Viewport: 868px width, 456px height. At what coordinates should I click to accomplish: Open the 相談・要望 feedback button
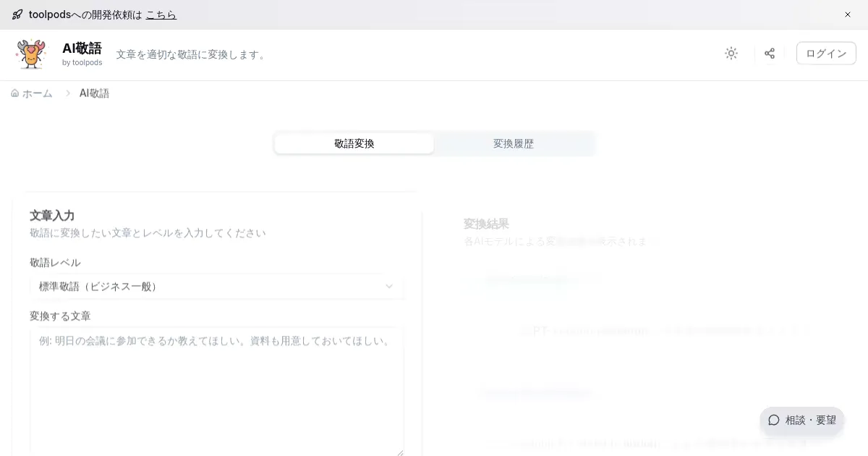point(802,420)
